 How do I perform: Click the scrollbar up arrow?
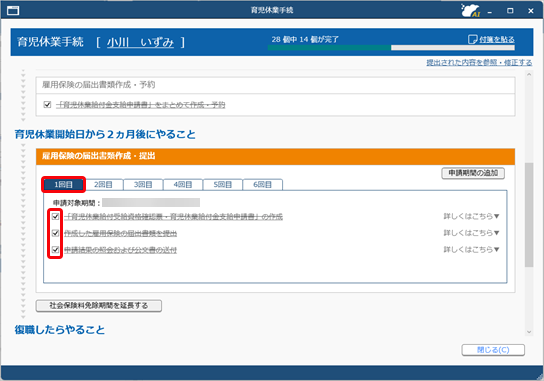click(529, 74)
